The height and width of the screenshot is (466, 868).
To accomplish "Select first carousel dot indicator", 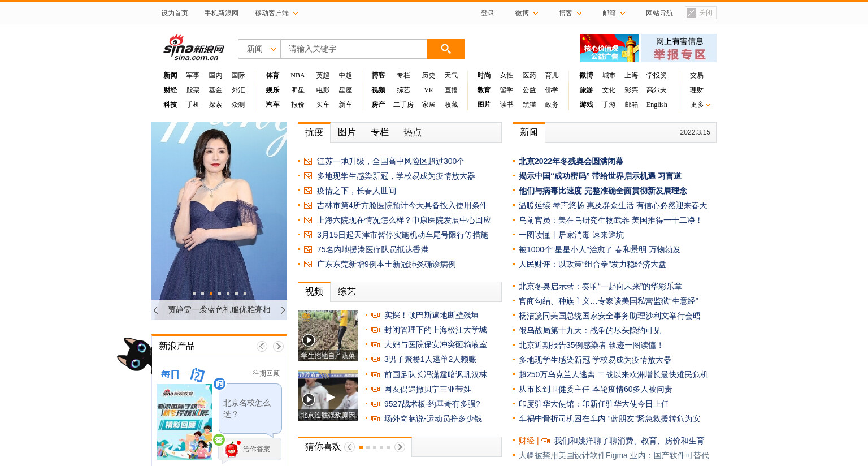I will point(194,293).
